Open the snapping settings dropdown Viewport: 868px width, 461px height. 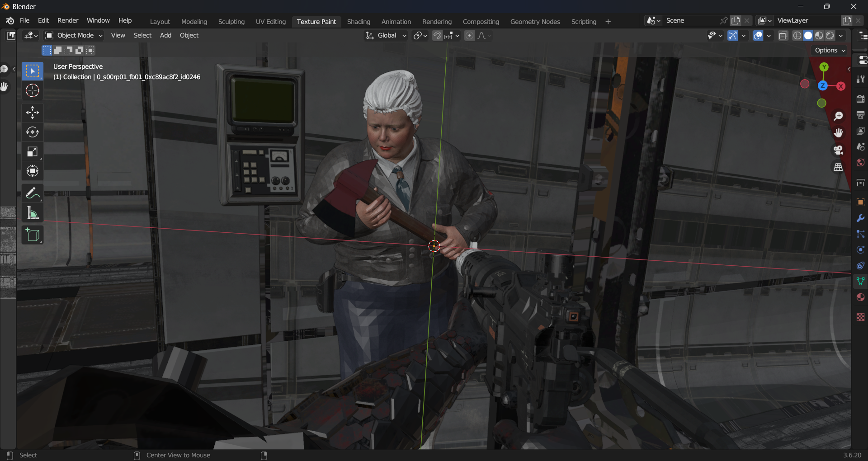(452, 36)
